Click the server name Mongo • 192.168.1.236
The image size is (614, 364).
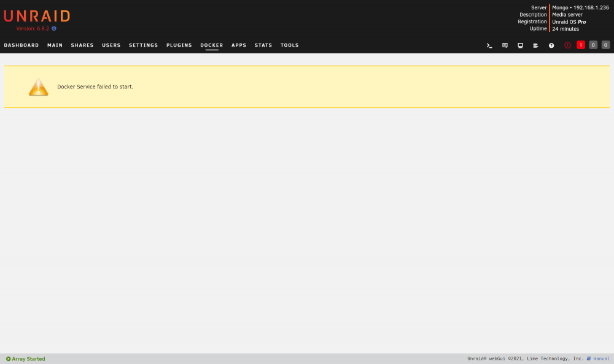(581, 8)
